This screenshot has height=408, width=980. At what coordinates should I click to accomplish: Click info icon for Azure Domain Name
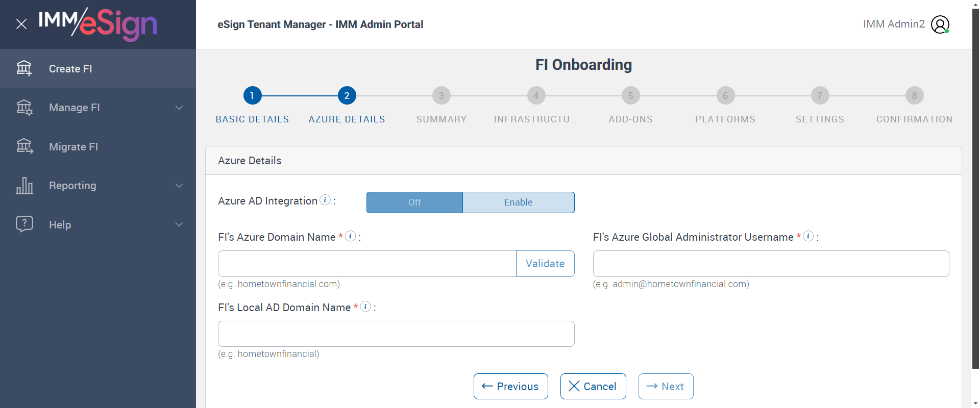(x=350, y=236)
